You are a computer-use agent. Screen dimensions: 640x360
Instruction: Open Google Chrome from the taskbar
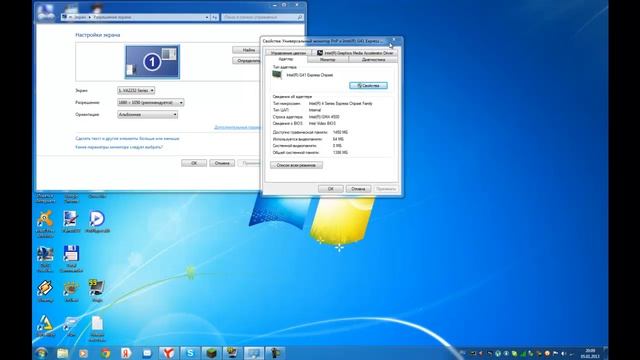point(105,353)
